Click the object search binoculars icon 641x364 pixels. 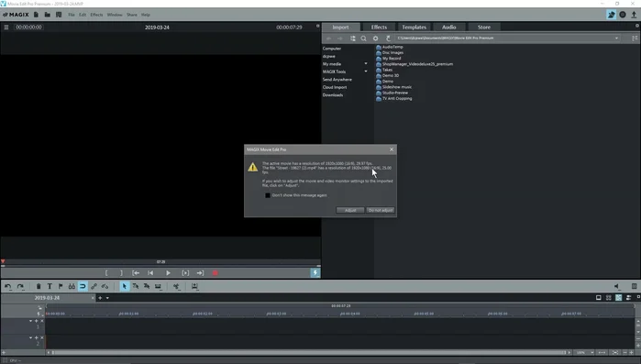[x=72, y=286]
